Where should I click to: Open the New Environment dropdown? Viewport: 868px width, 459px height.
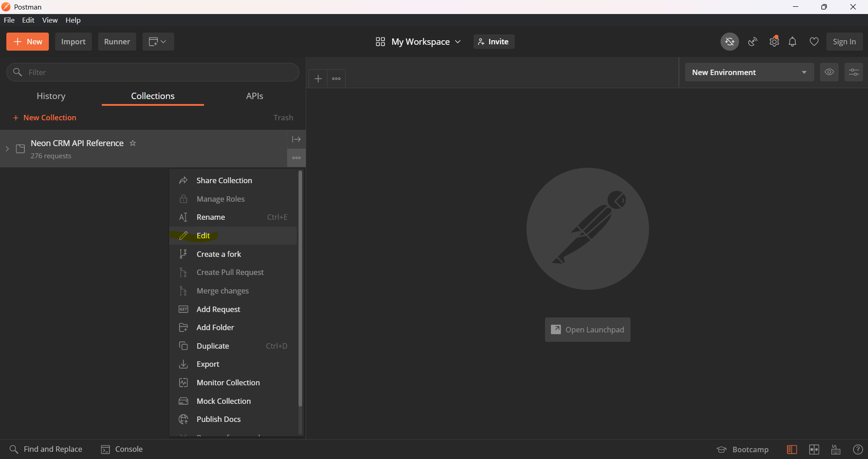(749, 72)
